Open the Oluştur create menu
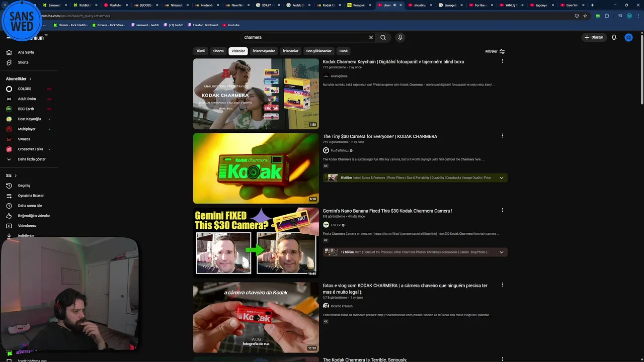Viewport: 644px width, 362px height. tap(594, 37)
